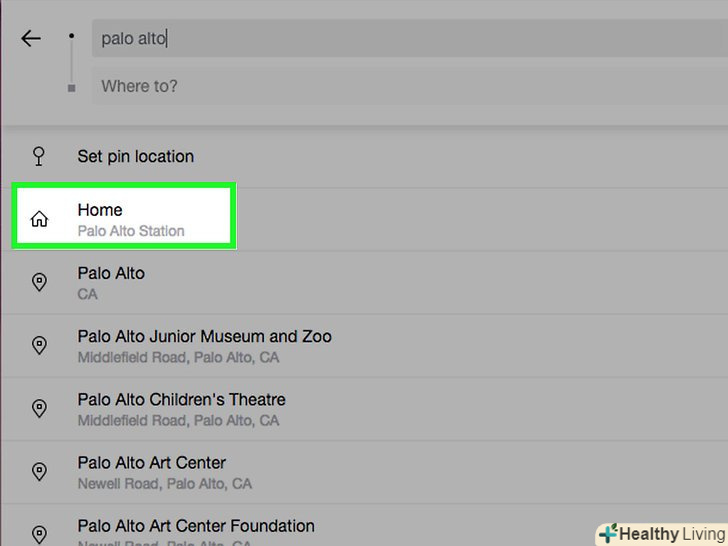The width and height of the screenshot is (728, 546).
Task: Click the marker icon for Junior Museum and Zoo
Action: tap(39, 345)
